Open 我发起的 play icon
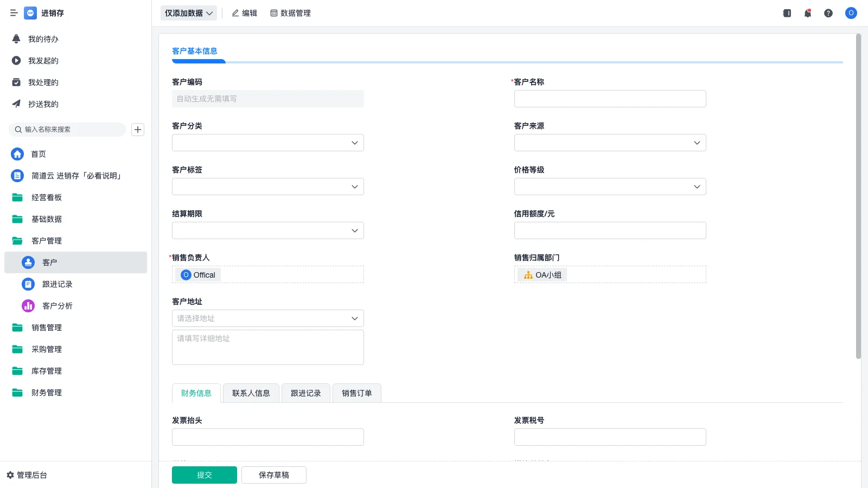The height and width of the screenshot is (488, 868). pos(16,61)
